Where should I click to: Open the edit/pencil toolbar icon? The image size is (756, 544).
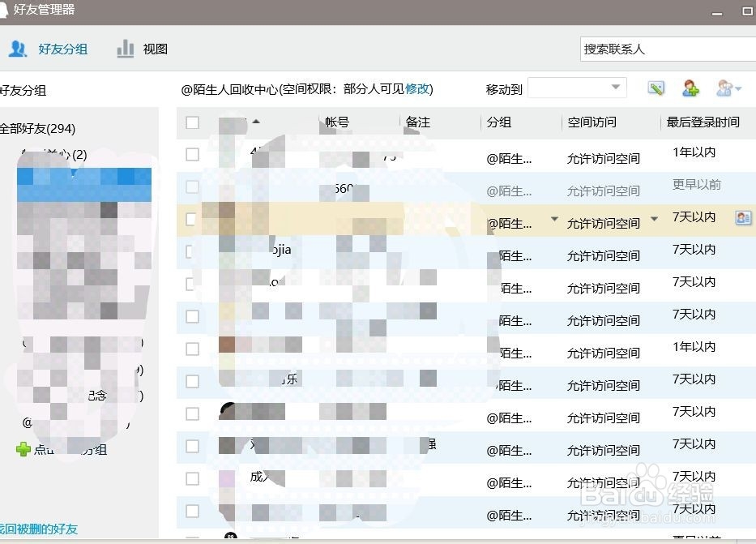[x=656, y=88]
